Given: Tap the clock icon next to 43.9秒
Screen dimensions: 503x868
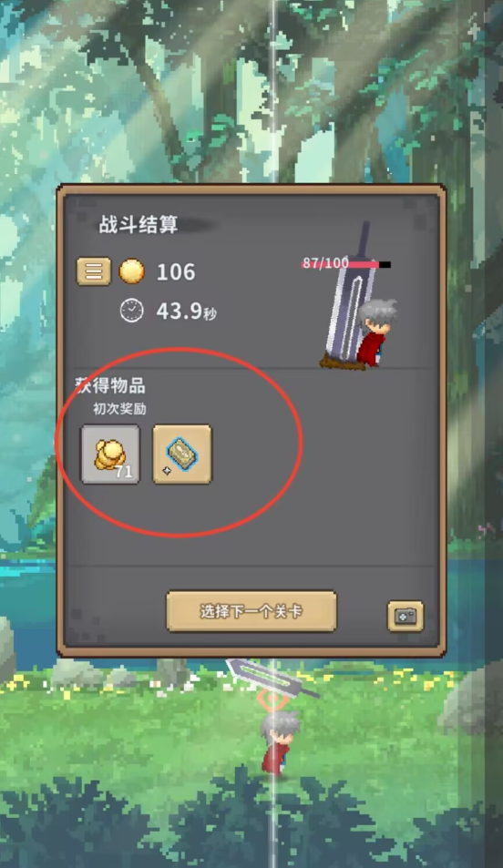Looking at the screenshot, I should [x=132, y=311].
